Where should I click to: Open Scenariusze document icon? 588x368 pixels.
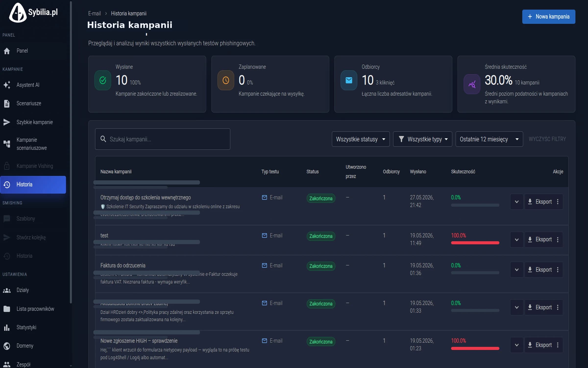(x=7, y=104)
